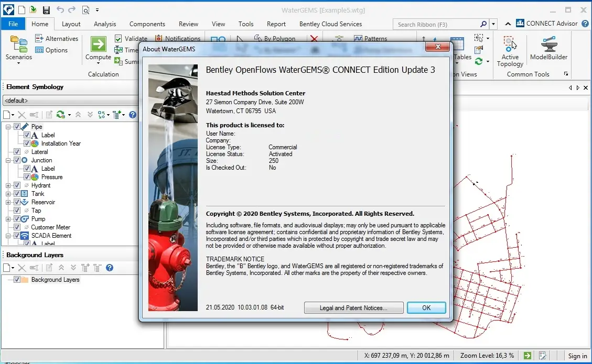
Task: Click the Zoom Level 16,3 % status entry
Action: tap(487, 355)
